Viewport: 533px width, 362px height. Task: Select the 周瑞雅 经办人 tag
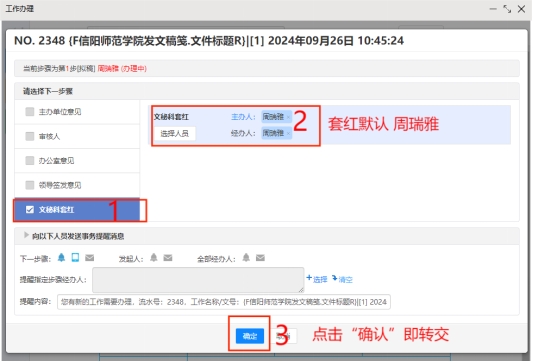pos(277,133)
